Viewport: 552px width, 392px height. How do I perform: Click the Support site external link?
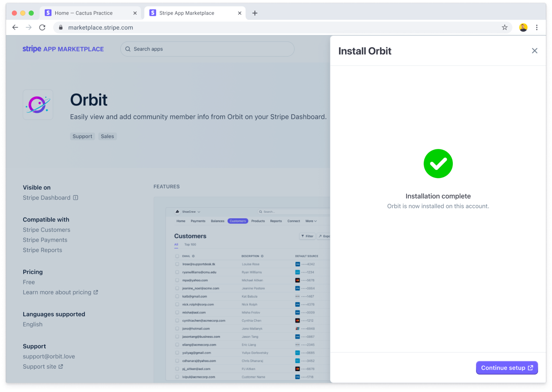[43, 367]
